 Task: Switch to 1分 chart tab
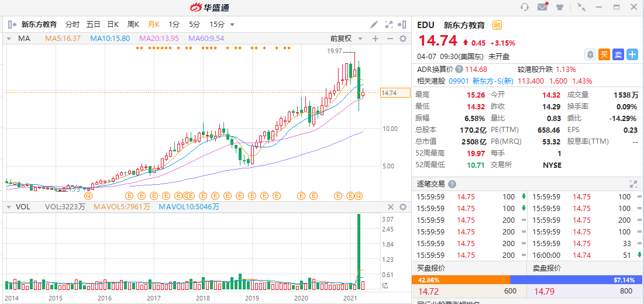tap(174, 25)
